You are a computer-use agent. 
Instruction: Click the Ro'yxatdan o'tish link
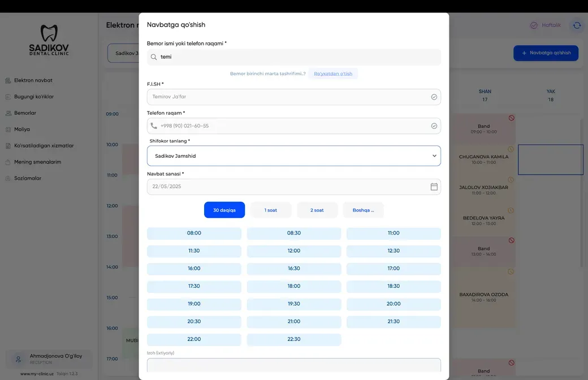[333, 74]
